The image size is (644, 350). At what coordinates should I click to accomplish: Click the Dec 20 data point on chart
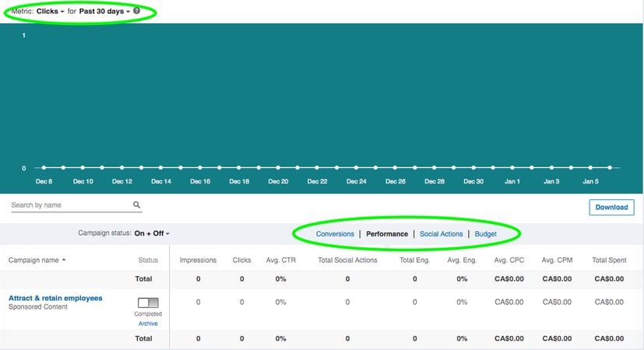coord(278,167)
